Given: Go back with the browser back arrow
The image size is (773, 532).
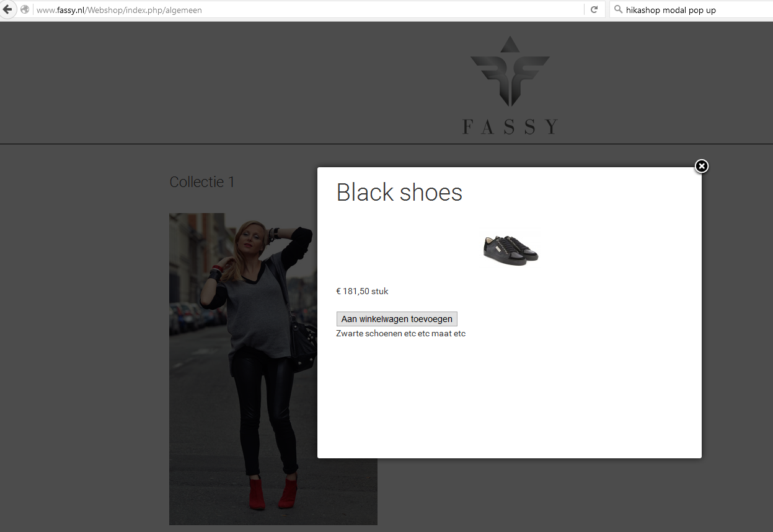Looking at the screenshot, I should tap(7, 9).
